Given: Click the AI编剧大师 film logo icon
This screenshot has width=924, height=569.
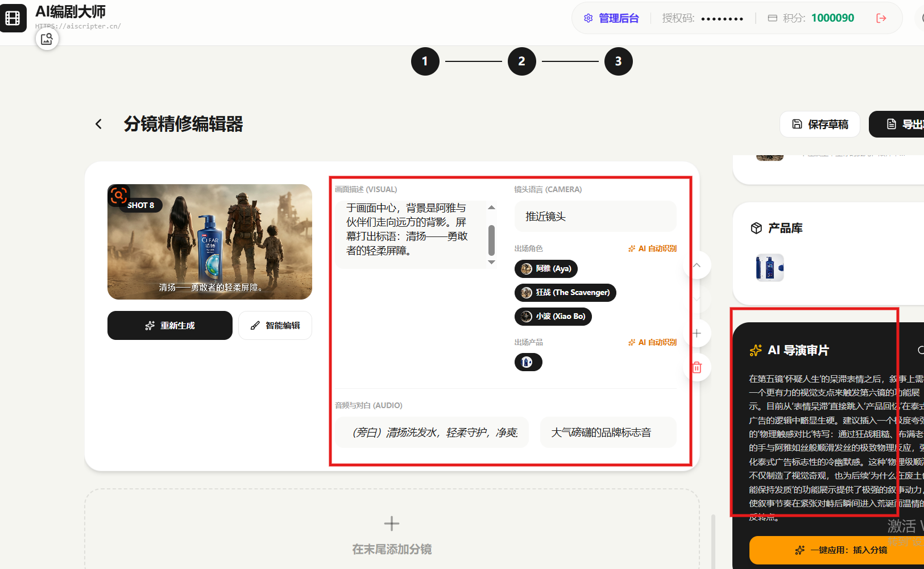Looking at the screenshot, I should coord(13,18).
